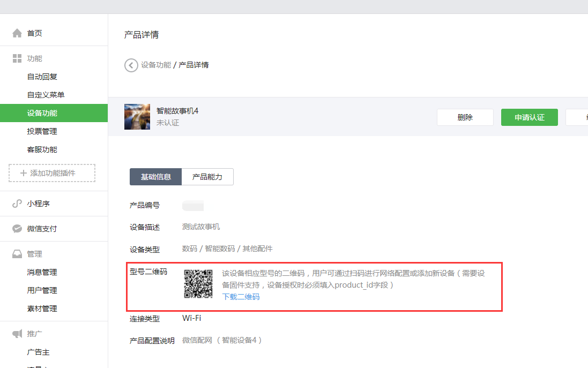Click the model QR code image
The height and width of the screenshot is (368, 588).
(198, 283)
